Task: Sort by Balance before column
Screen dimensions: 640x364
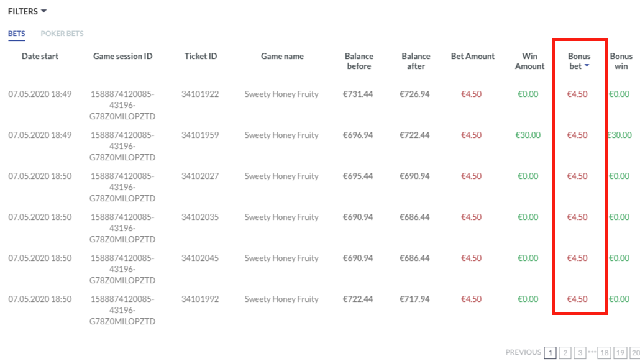Action: [359, 61]
